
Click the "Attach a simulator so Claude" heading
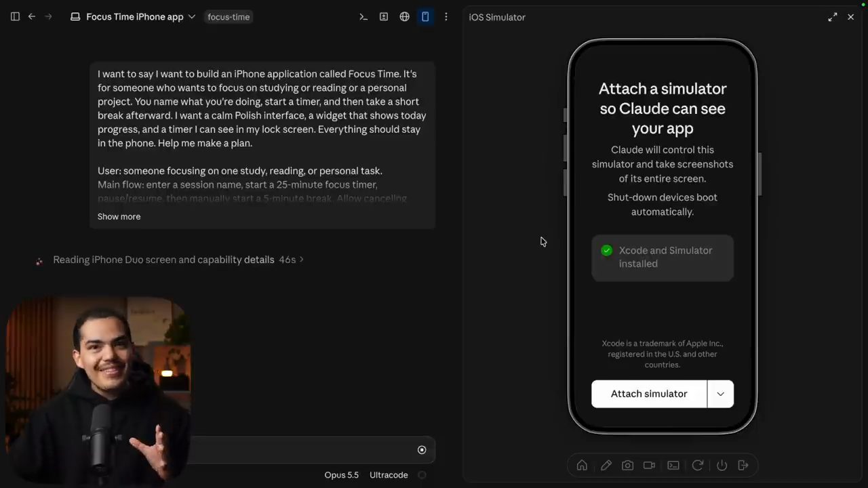[x=663, y=108]
